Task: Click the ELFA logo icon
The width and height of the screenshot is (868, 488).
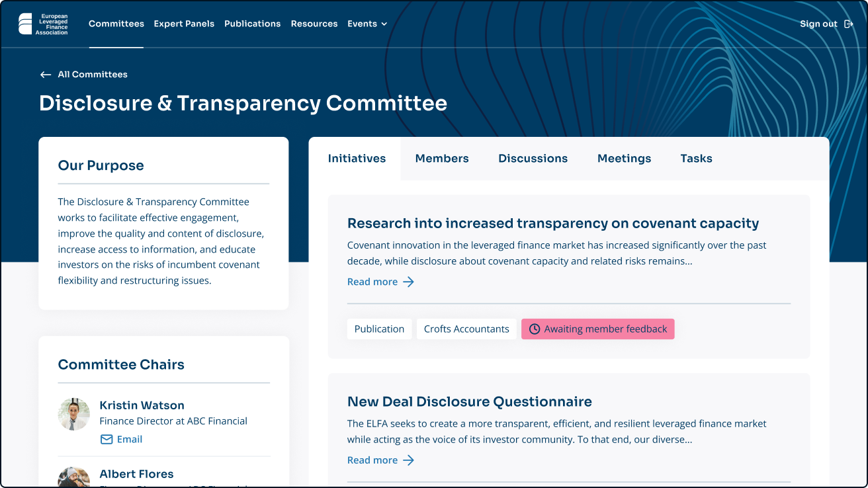Action: coord(24,24)
